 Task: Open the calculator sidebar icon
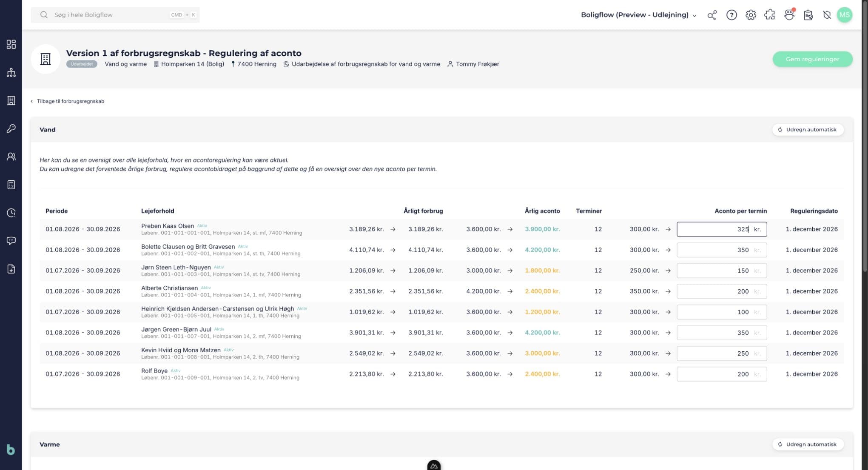tap(11, 185)
